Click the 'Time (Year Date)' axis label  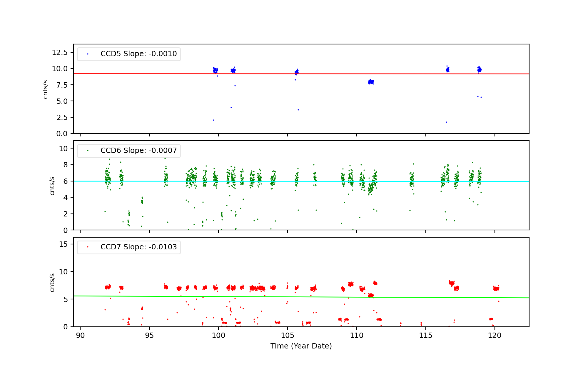pyautogui.click(x=301, y=346)
